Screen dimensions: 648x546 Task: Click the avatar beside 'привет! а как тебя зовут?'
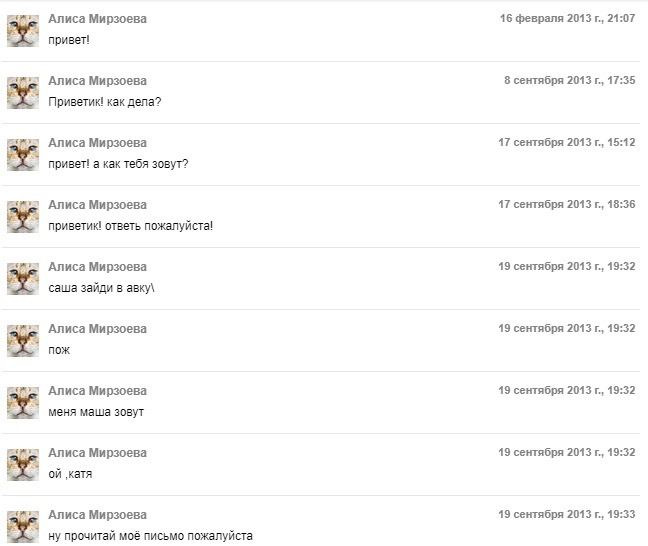coord(23,155)
